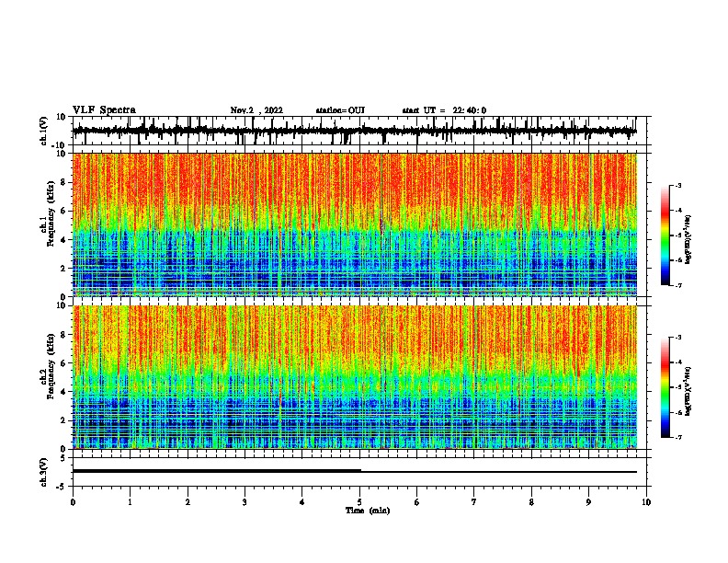Click the "Time (min)" x-axis label
Image resolution: width=728 pixels, height=563 pixels.
(368, 511)
